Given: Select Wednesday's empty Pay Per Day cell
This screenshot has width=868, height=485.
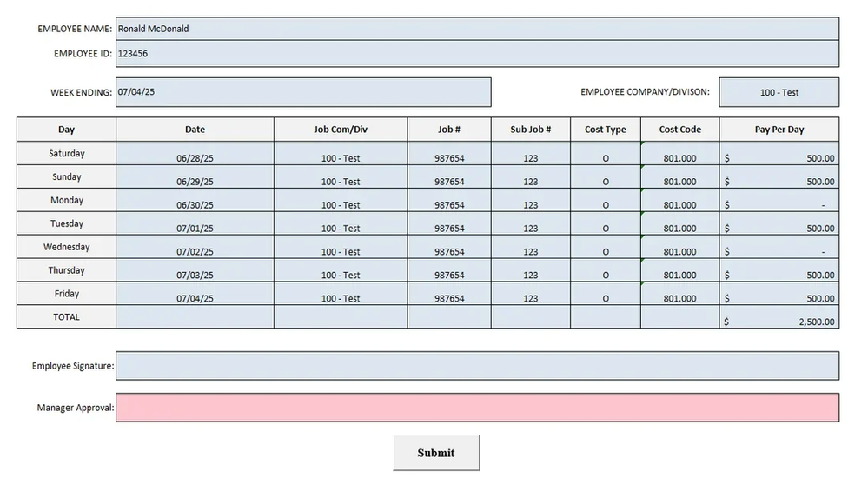Looking at the screenshot, I should pos(779,246).
